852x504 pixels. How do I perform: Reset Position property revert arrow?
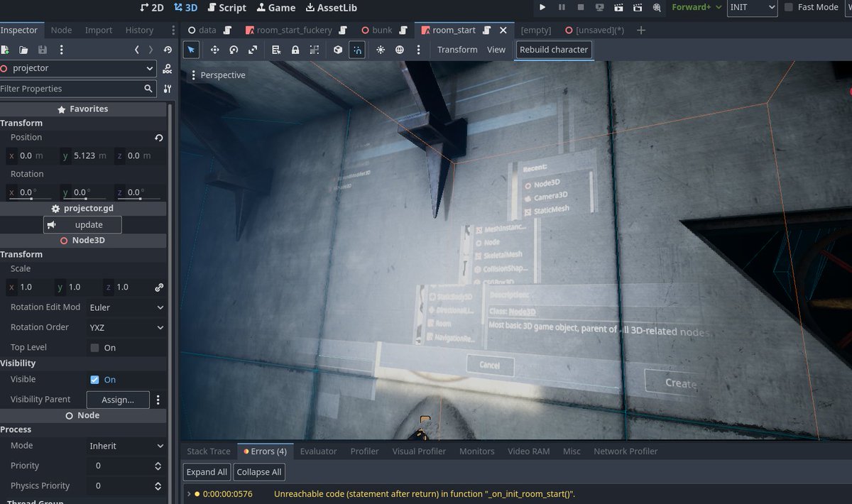pos(159,138)
